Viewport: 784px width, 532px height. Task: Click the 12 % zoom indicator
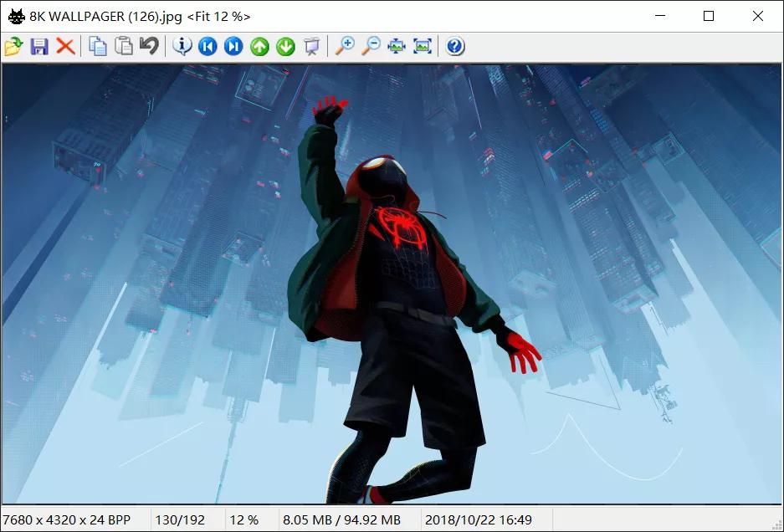click(x=243, y=519)
